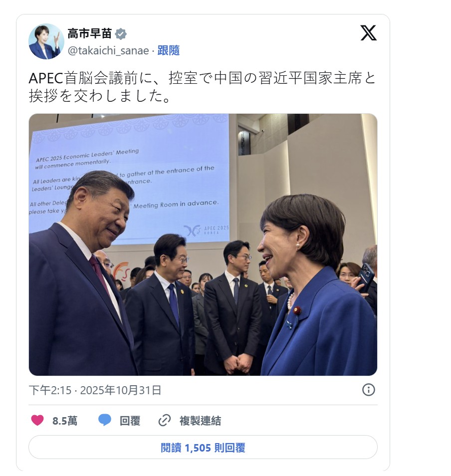Follow the account via 跟隨
The height and width of the screenshot is (476, 451).
click(x=169, y=51)
